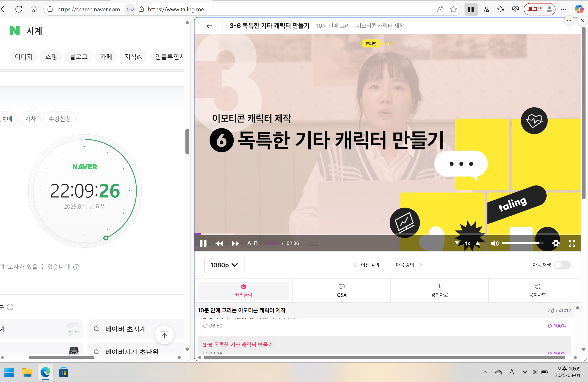Enable A-B repeat in the player
Screen dimensions: 588x382
coord(252,243)
